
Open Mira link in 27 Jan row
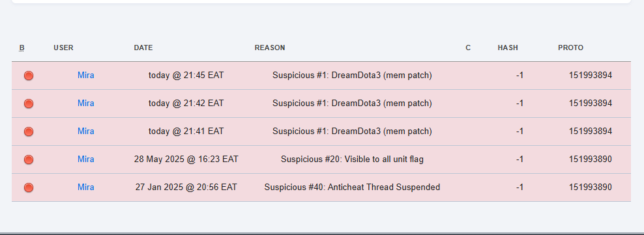pyautogui.click(x=86, y=187)
